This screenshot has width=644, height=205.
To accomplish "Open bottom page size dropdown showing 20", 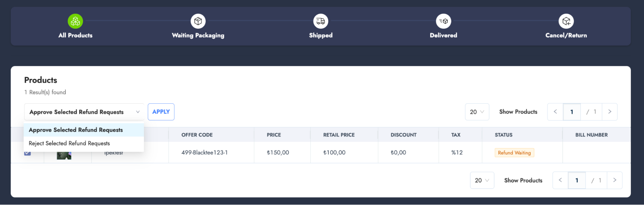I will coord(482,180).
